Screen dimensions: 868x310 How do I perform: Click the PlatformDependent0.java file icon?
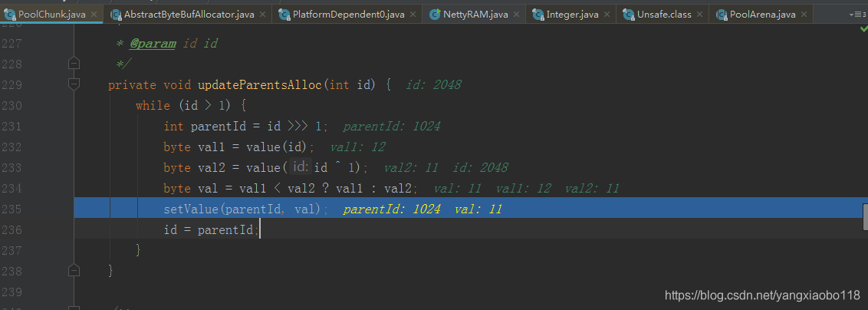tap(284, 15)
